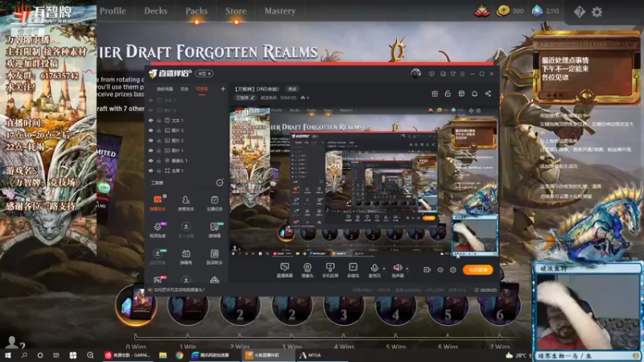Add the 直播屏幕 screen capture source
The image size is (644, 362).
[284, 270]
